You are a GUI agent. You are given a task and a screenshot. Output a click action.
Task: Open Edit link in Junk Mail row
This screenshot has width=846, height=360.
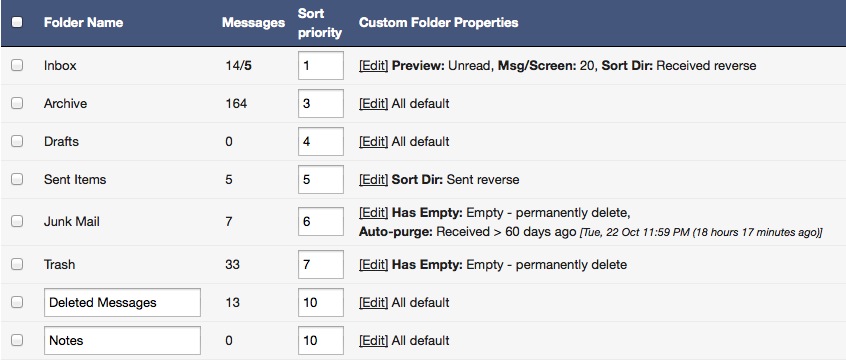coord(373,213)
